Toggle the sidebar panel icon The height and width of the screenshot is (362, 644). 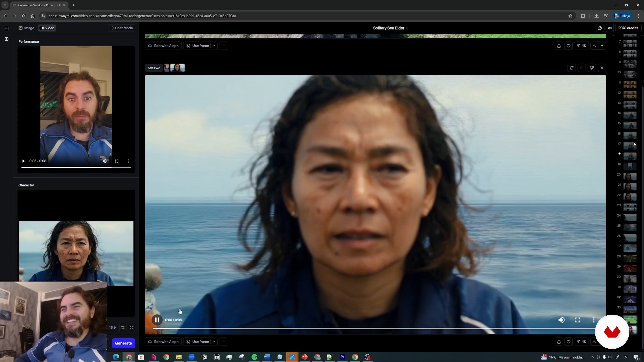7,28
